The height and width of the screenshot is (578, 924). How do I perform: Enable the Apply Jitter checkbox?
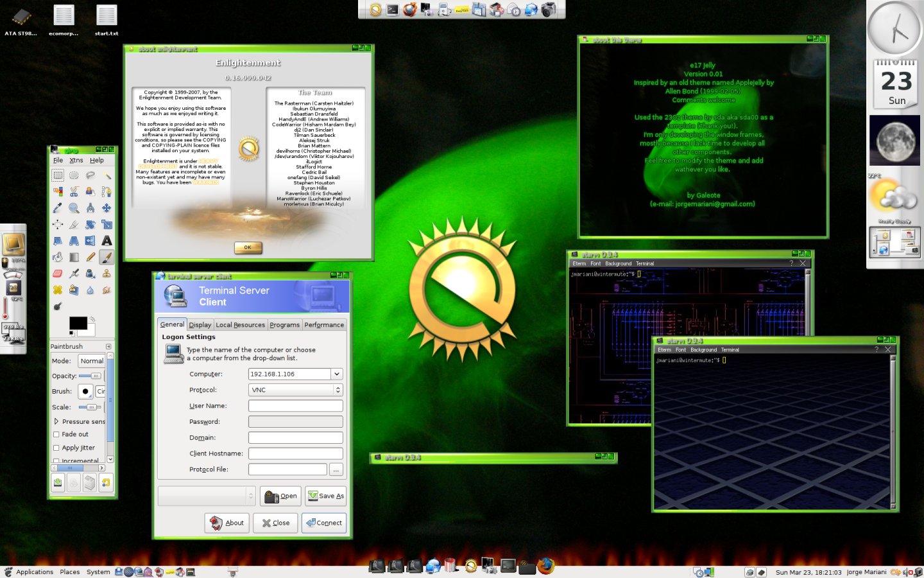pyautogui.click(x=56, y=448)
